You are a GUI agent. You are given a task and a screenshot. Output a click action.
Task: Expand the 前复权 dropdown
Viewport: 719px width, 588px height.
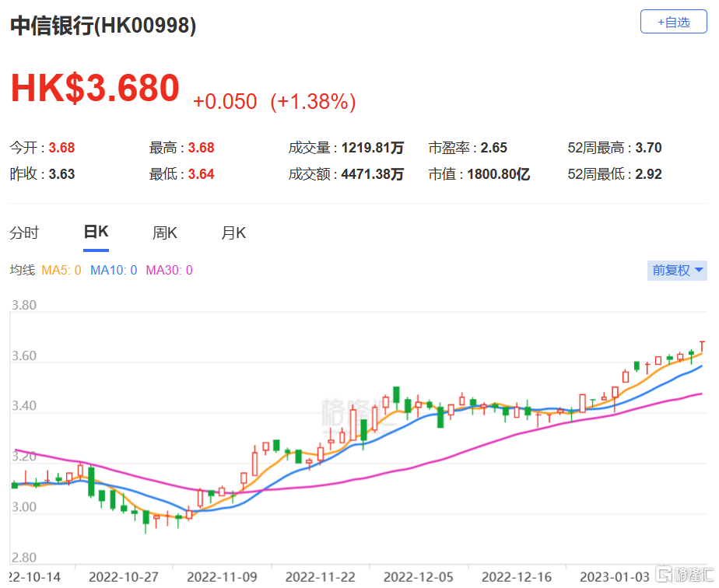[x=677, y=271]
